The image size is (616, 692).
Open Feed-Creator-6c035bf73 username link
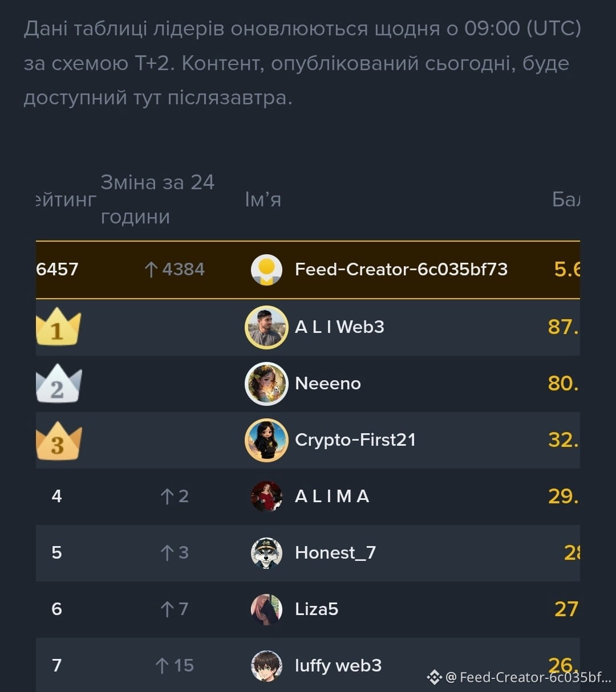[401, 269]
